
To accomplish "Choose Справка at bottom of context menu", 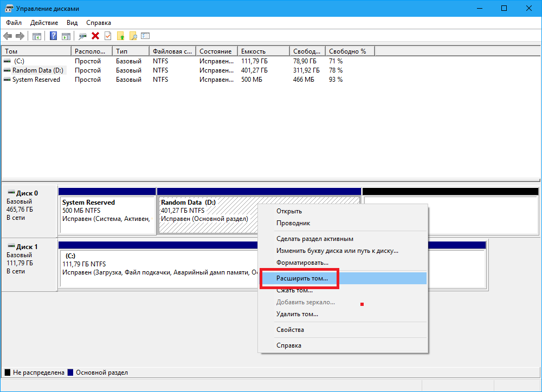I will tap(343, 345).
